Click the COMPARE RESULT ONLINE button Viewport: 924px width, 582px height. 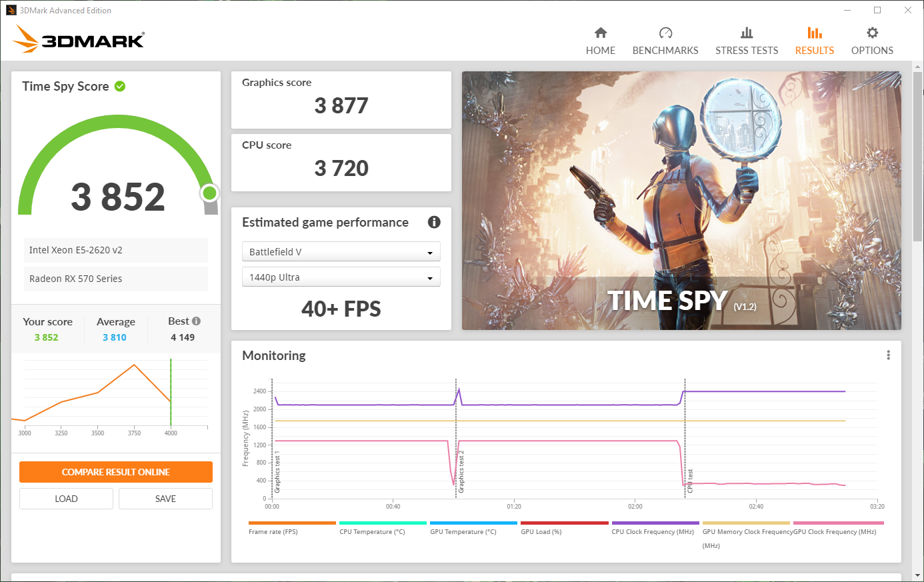(115, 471)
